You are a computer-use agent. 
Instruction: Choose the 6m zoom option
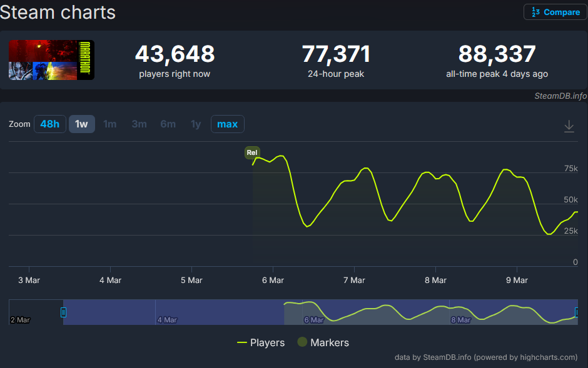coord(168,124)
